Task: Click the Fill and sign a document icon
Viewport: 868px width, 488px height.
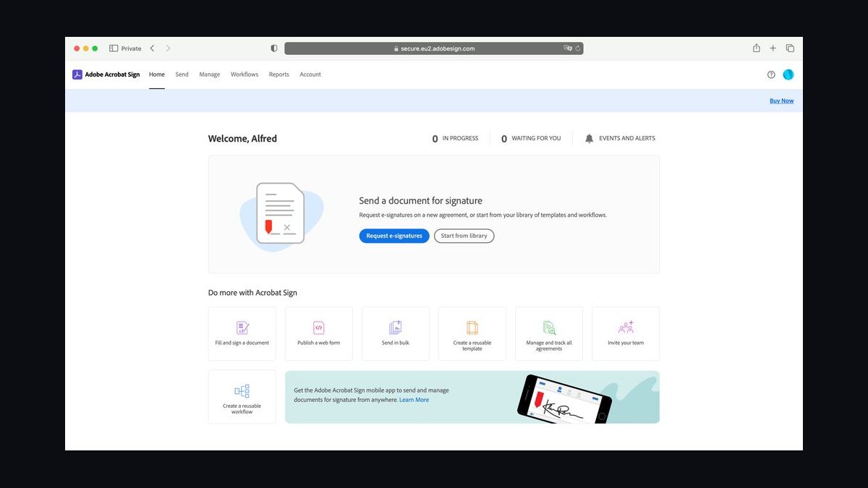Action: click(242, 328)
